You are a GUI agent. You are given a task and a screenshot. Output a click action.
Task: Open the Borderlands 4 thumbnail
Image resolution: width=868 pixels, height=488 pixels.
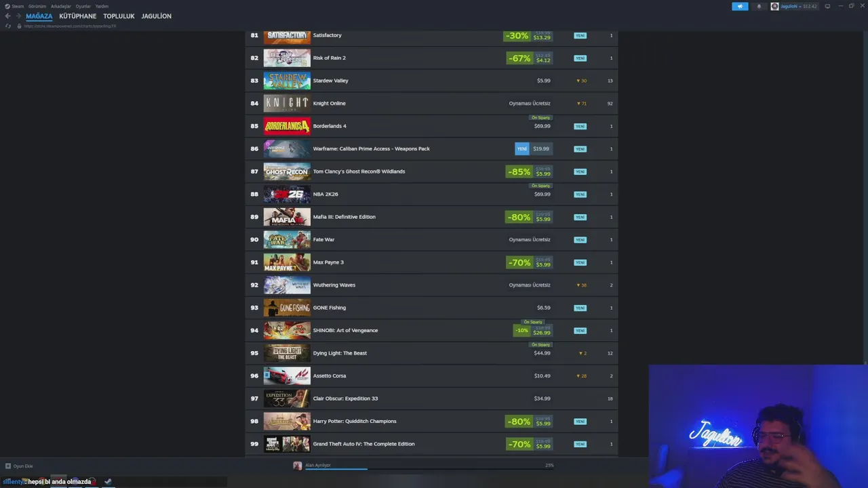pyautogui.click(x=287, y=126)
